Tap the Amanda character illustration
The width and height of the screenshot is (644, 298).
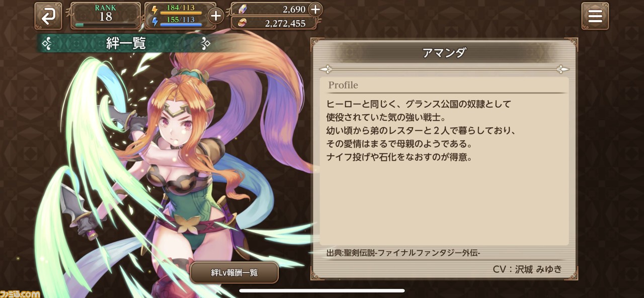[x=171, y=166]
